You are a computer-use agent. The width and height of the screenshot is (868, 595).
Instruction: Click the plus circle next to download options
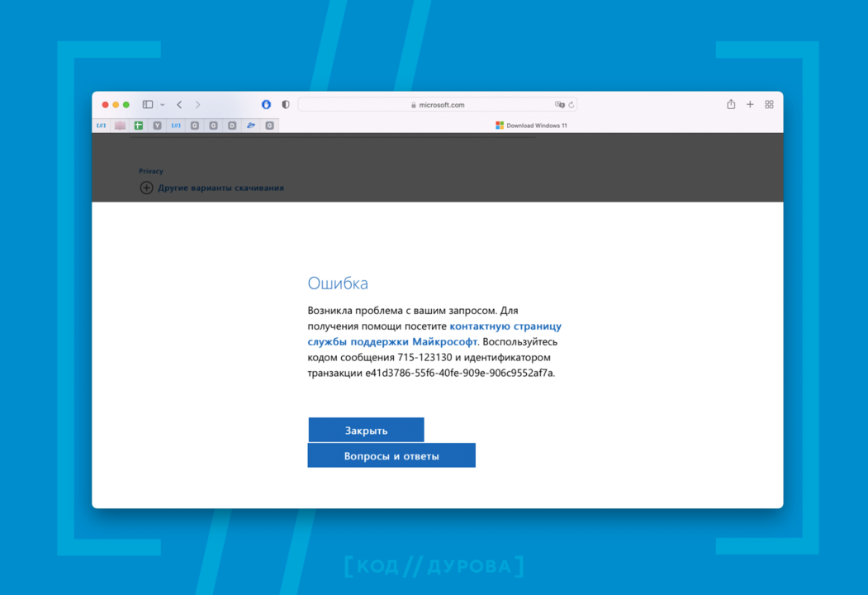tap(146, 188)
